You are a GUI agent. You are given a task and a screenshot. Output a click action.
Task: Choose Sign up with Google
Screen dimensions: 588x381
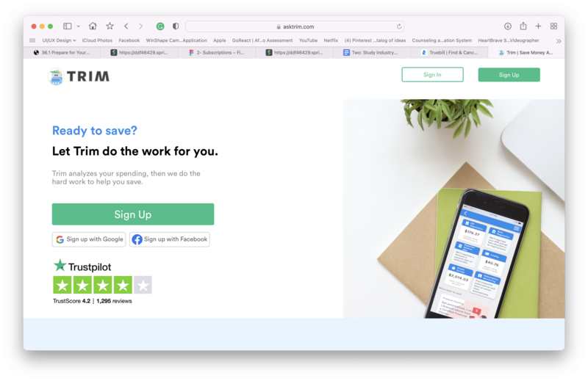89,239
